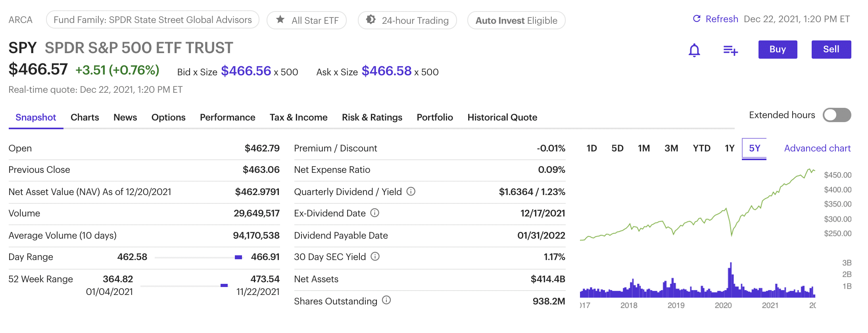
Task: Select the YTD chart range
Action: (x=701, y=148)
